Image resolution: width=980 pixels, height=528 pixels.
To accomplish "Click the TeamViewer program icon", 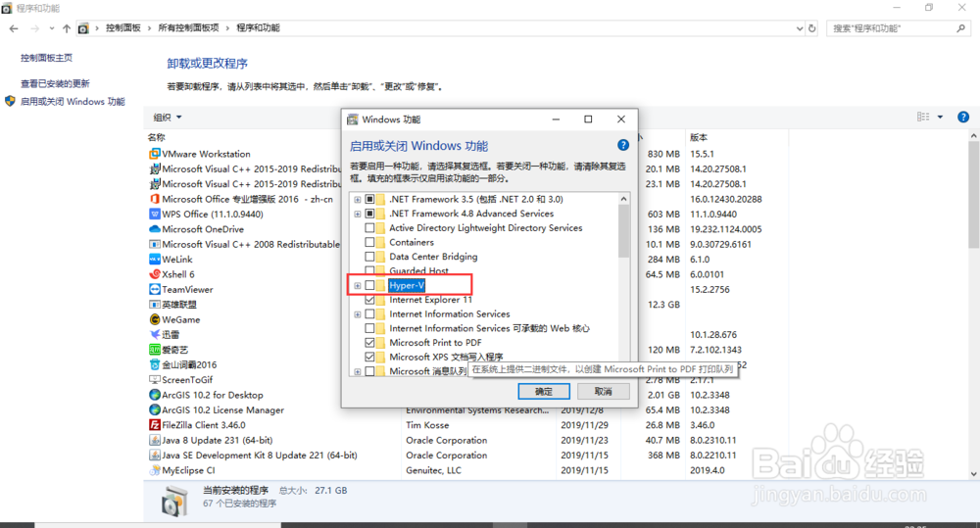I will click(155, 289).
